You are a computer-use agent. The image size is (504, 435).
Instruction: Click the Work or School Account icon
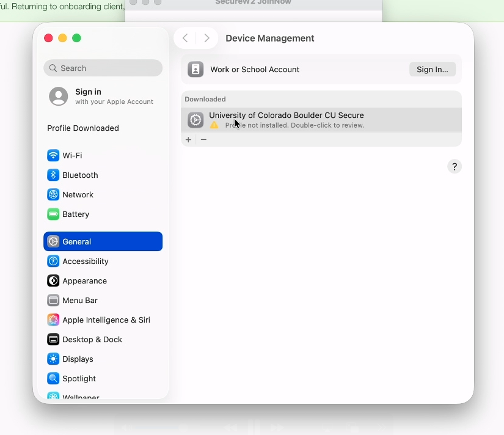coord(195,70)
